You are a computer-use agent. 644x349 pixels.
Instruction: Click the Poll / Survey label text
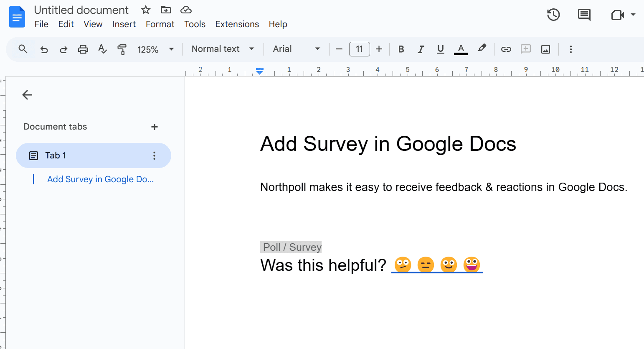pyautogui.click(x=292, y=247)
